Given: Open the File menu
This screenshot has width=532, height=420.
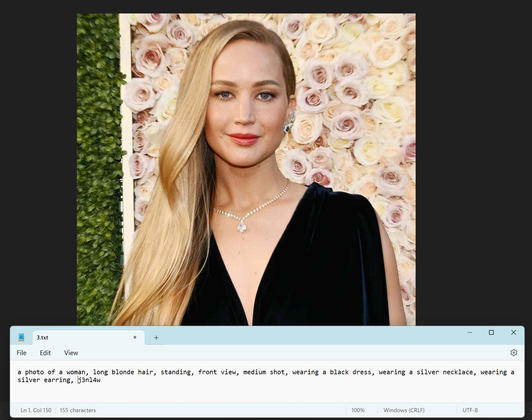Looking at the screenshot, I should [21, 353].
